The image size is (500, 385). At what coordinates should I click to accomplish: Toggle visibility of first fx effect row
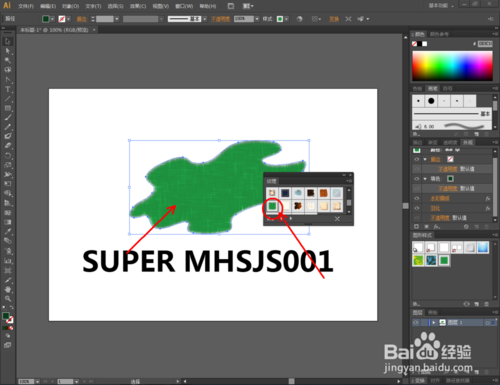[417, 198]
